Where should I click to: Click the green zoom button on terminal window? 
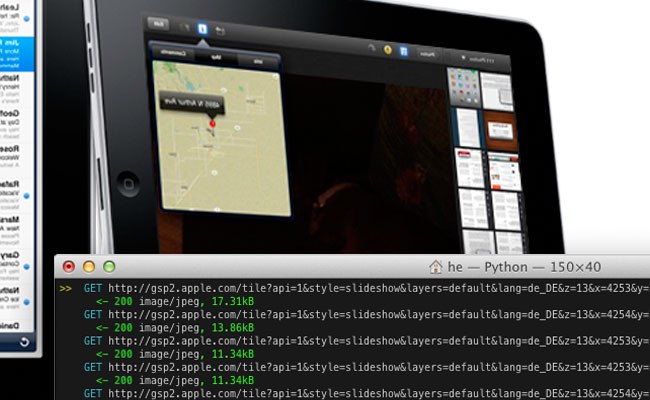point(109,267)
